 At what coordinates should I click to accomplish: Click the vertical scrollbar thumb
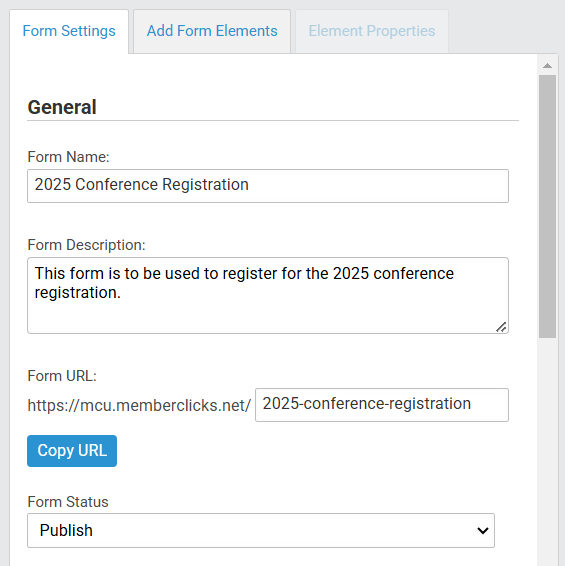tap(547, 206)
